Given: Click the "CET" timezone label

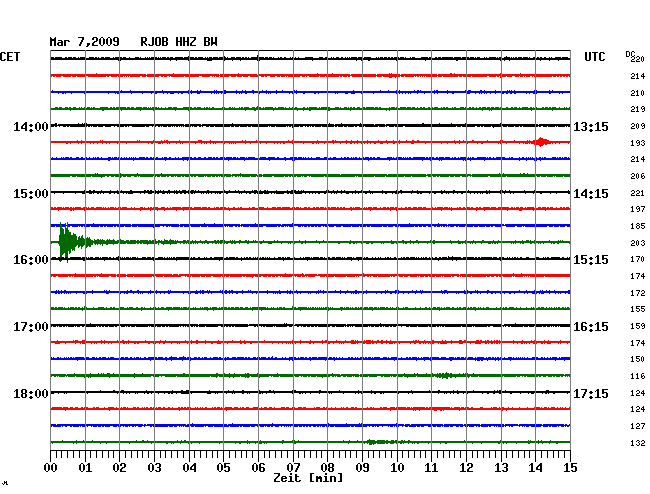Looking at the screenshot, I should coord(10,57).
